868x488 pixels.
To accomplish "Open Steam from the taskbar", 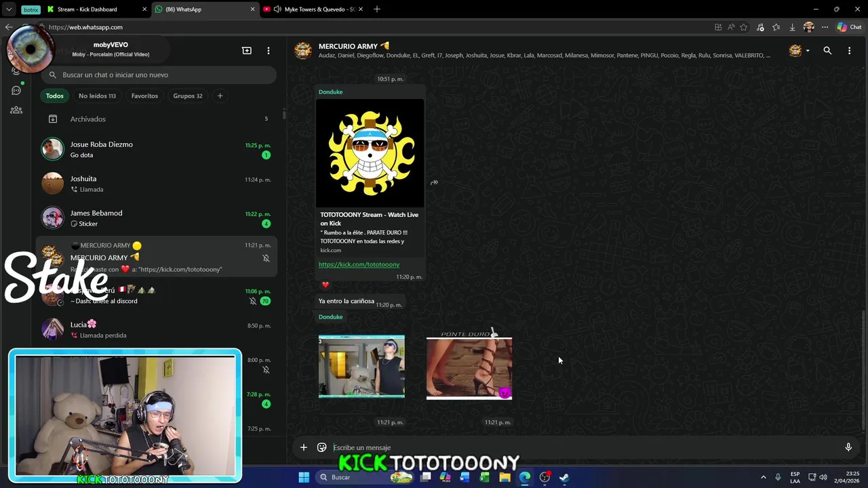I will tap(564, 477).
